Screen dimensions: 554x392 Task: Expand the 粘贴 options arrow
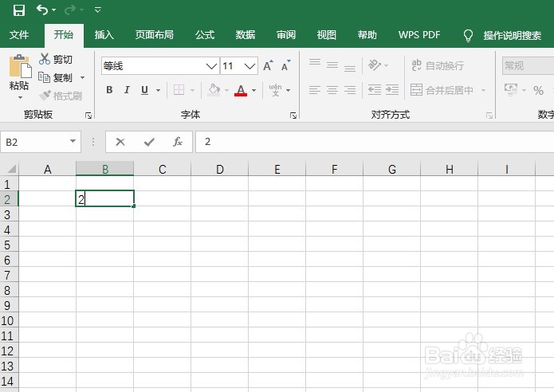pos(20,97)
